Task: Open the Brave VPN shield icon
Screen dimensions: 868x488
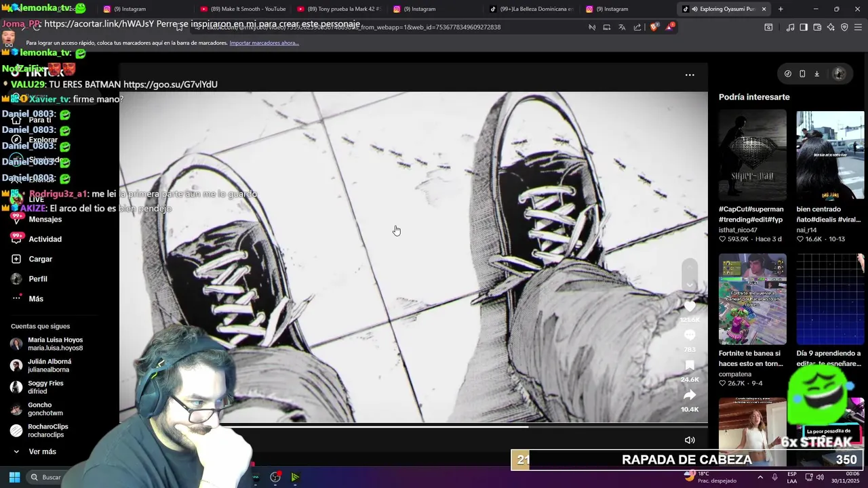Action: coord(844,27)
